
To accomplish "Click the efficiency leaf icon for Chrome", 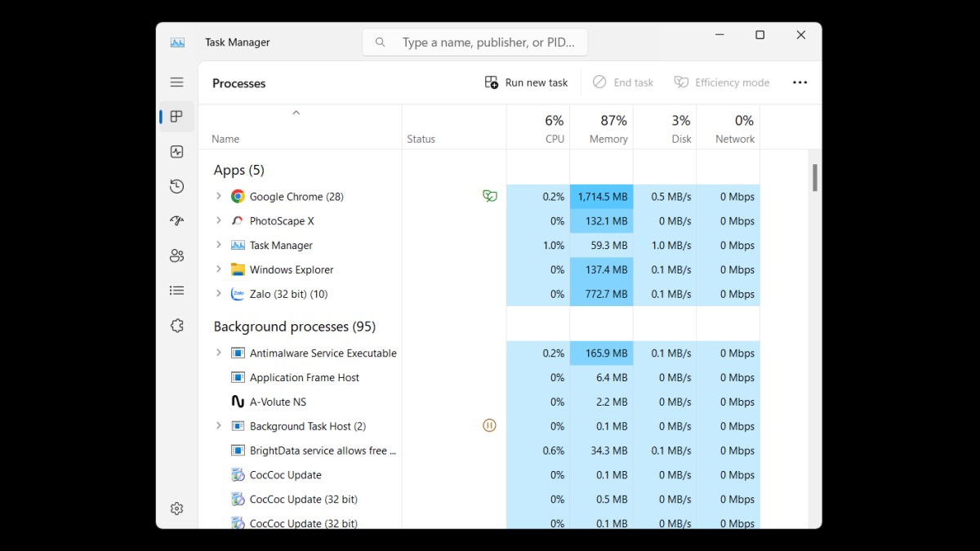I will (489, 196).
